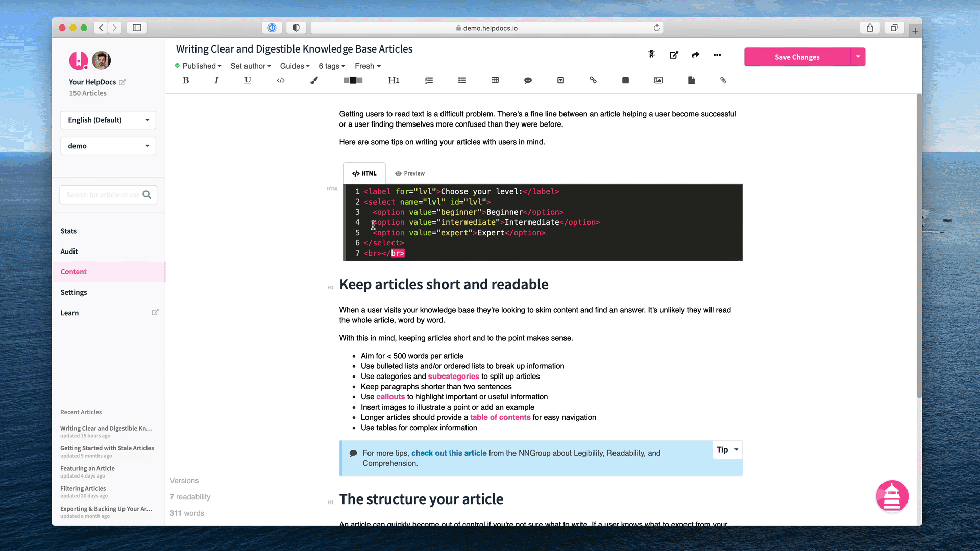This screenshot has width=980, height=551.
Task: Expand the Save Changes arrow menu
Action: pos(858,57)
